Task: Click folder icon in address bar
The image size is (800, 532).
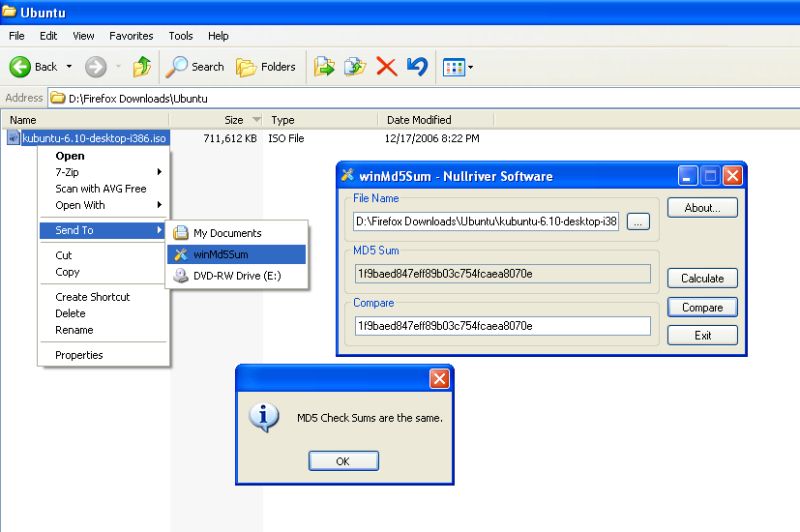Action: pos(58,98)
